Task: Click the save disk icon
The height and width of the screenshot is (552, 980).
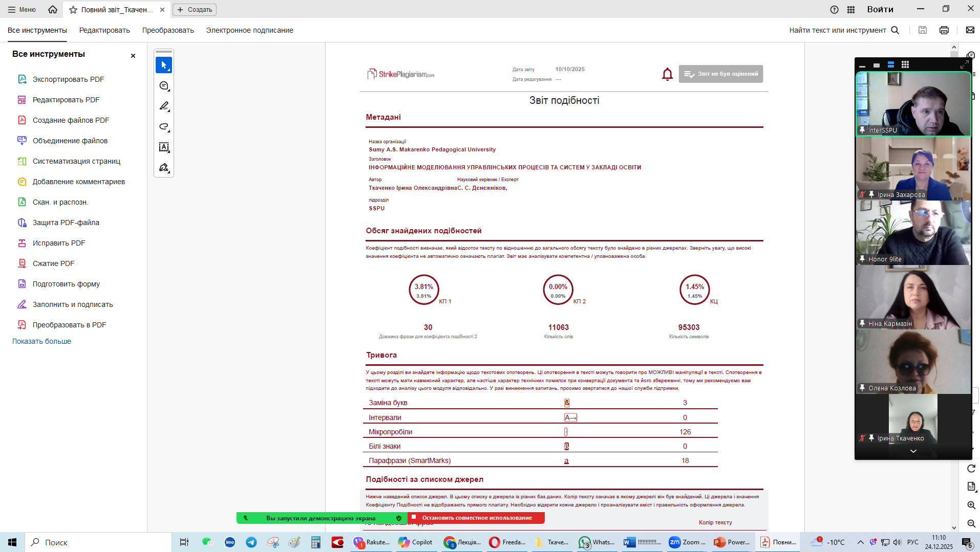Action: coord(923,30)
